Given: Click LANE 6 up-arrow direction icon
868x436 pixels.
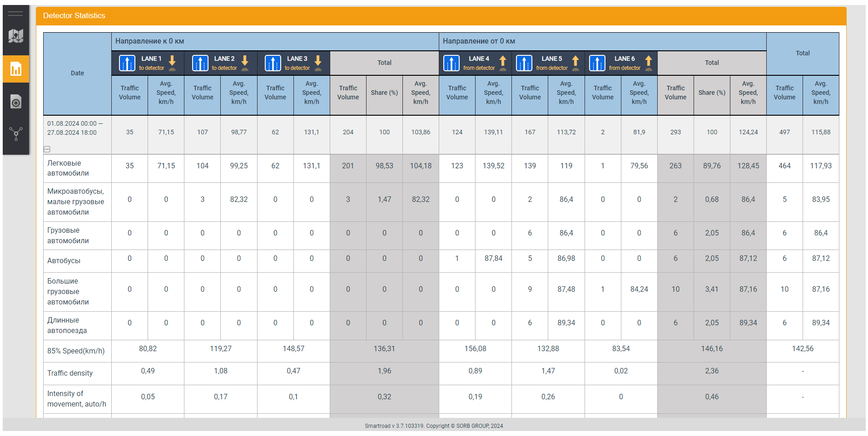Looking at the screenshot, I should (x=649, y=63).
